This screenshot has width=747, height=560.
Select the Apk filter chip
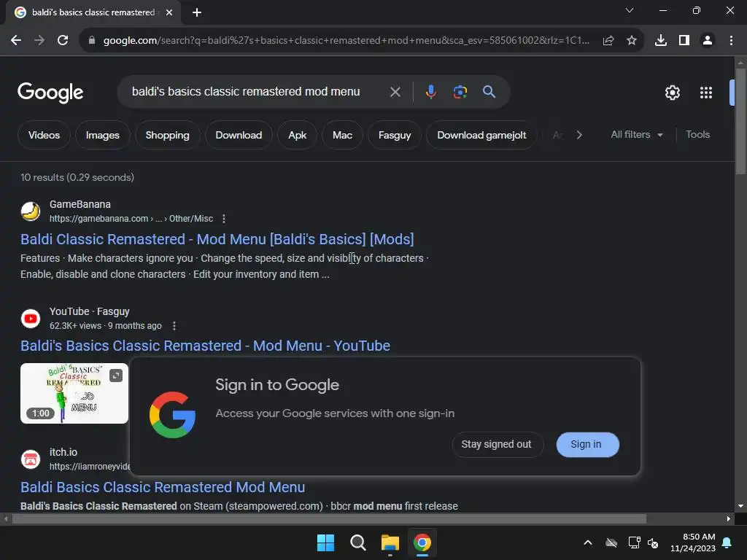click(x=298, y=135)
